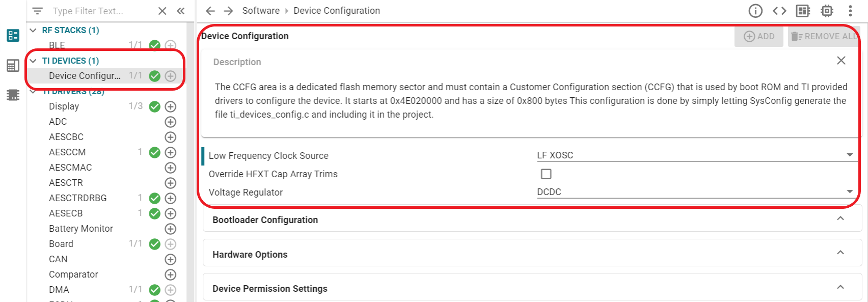Screen dimensions: 868x302
Task: Open the peripheral/register view icon beside the gear
Action: click(x=803, y=10)
